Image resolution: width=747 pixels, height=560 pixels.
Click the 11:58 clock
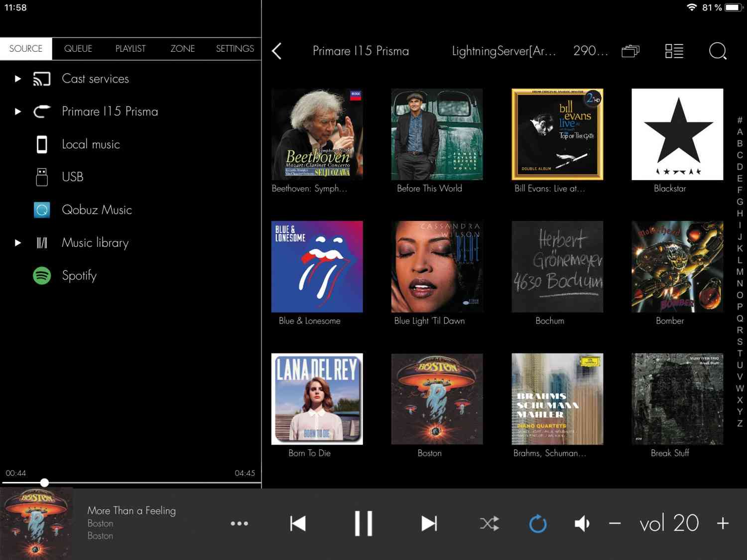(15, 7)
